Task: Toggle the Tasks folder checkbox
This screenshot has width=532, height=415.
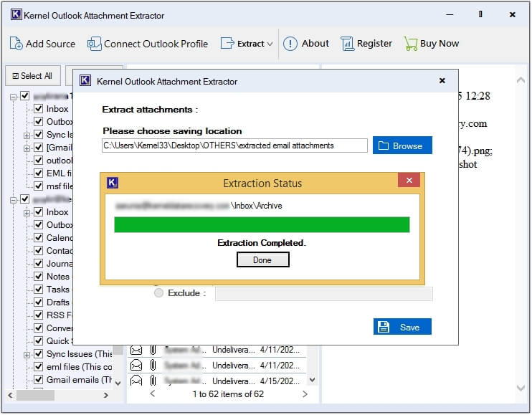Action: click(39, 290)
